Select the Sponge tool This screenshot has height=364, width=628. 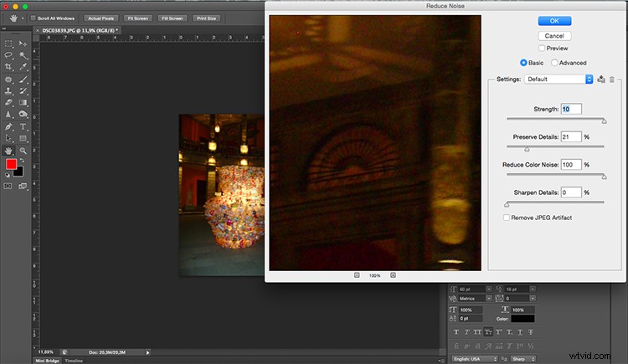point(23,114)
